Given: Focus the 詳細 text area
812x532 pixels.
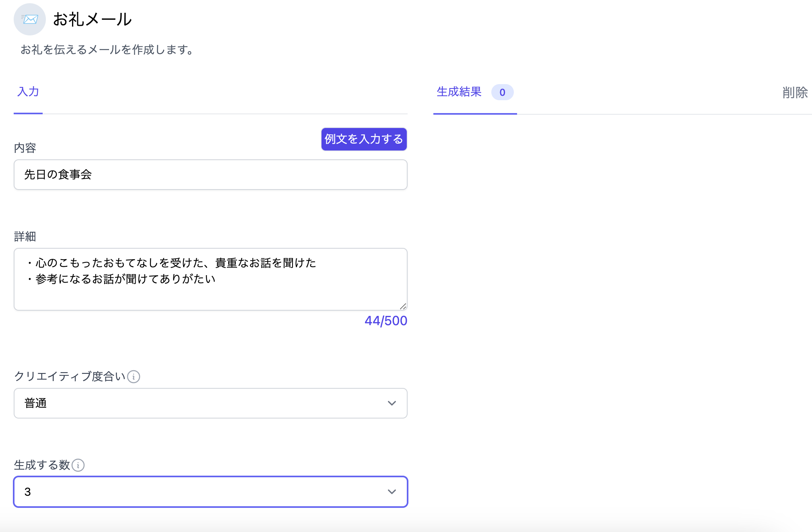Looking at the screenshot, I should tap(210, 279).
